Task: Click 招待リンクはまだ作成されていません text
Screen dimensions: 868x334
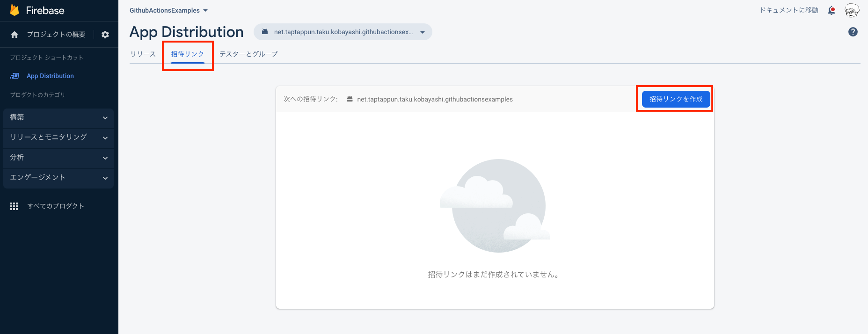Action: 494,275
